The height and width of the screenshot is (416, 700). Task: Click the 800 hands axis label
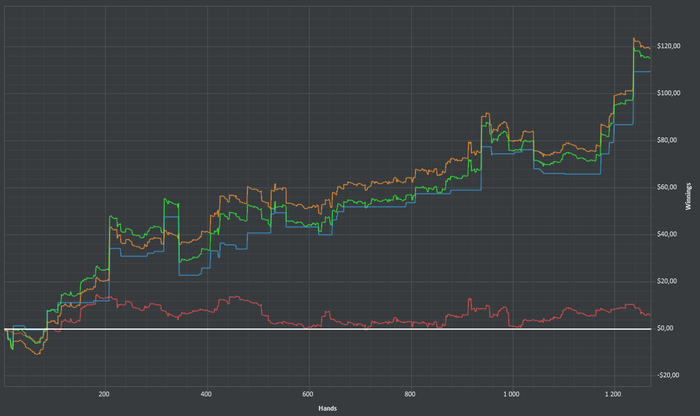(410, 394)
